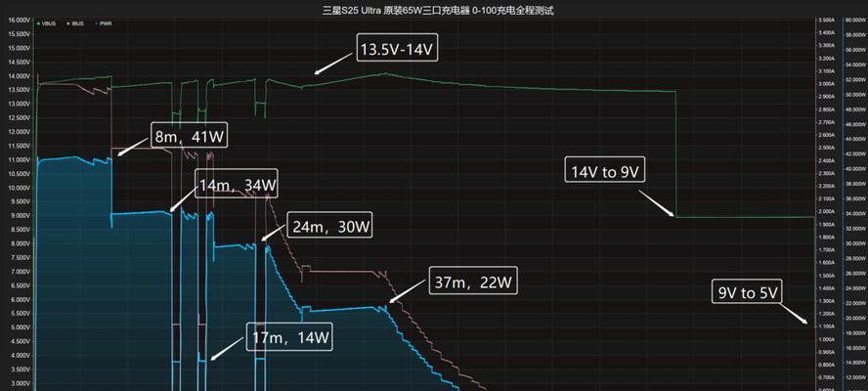
Task: Click the 16.000V label on the voltage axis
Action: 19,20
